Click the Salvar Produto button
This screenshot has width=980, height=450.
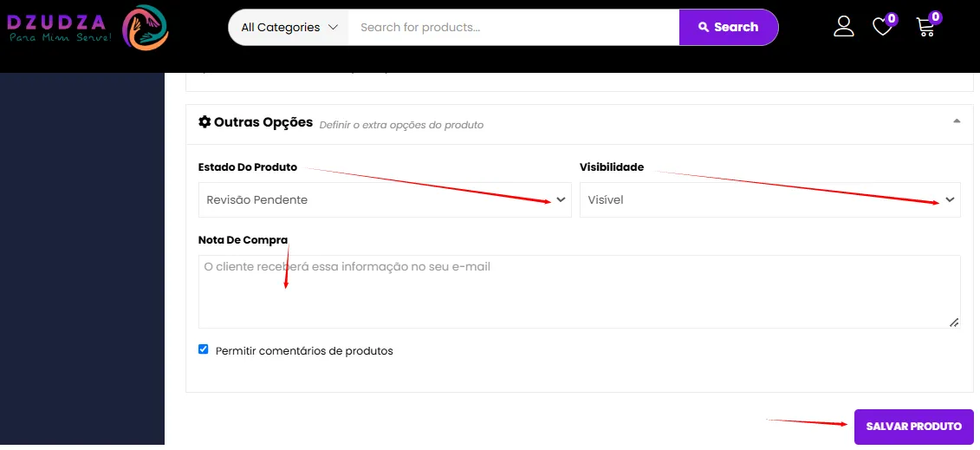click(914, 427)
